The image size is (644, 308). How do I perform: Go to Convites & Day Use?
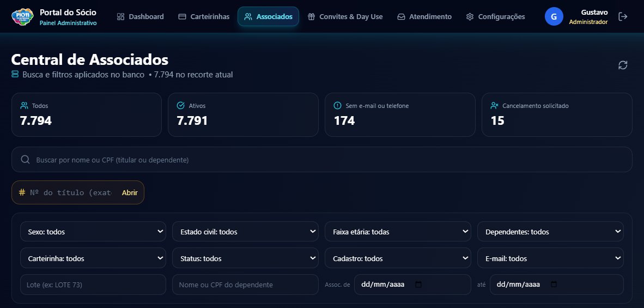[x=345, y=16]
